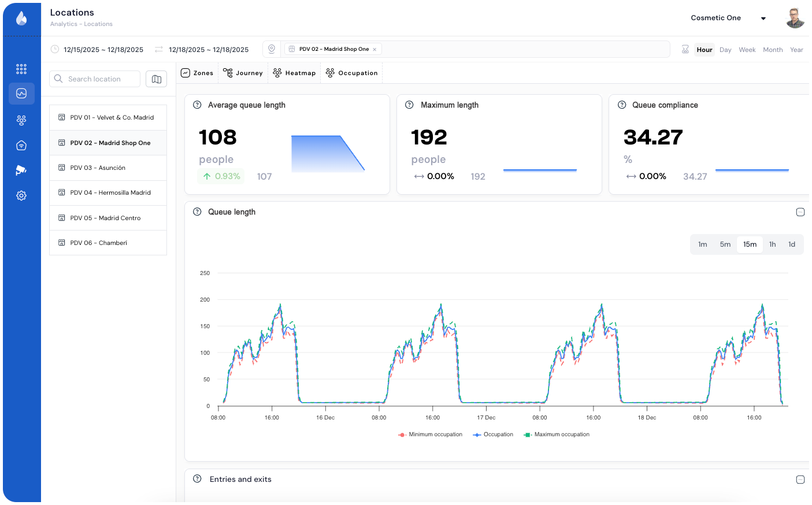The width and height of the screenshot is (812, 505).
Task: Click help icon next to Average queue length
Action: coord(197,105)
